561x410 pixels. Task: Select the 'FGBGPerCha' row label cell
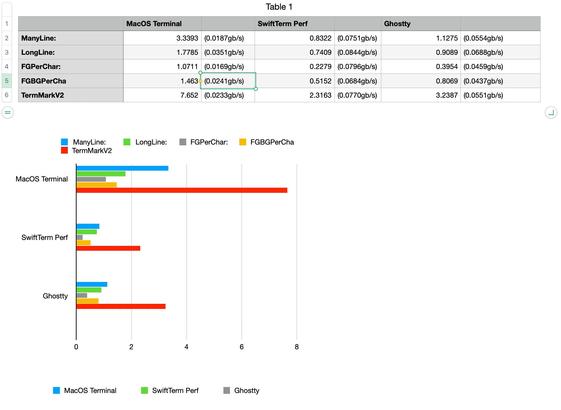pyautogui.click(x=71, y=81)
